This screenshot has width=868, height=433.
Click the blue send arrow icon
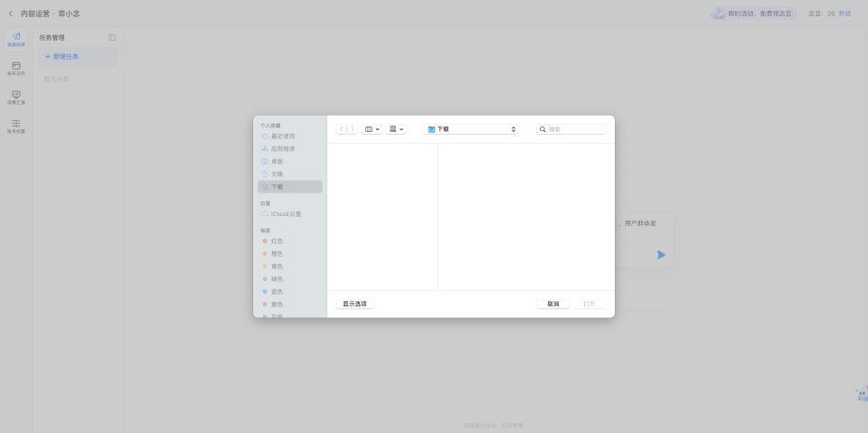click(x=661, y=255)
